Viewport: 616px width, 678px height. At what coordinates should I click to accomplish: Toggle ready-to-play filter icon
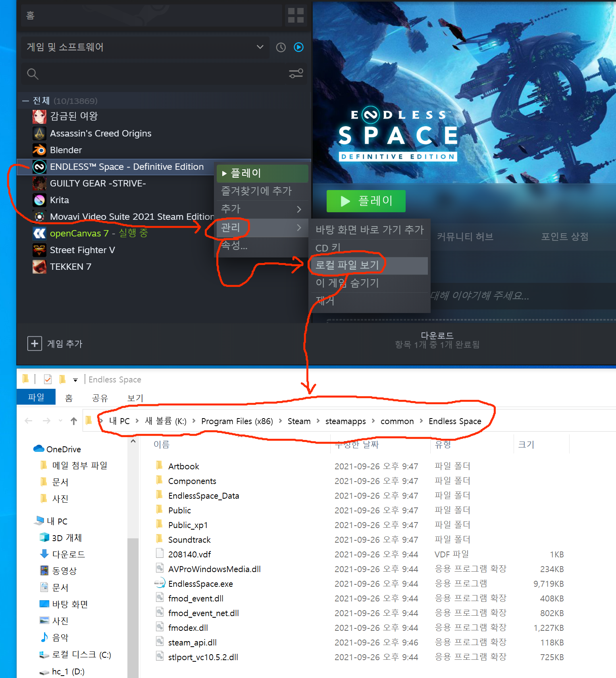click(x=298, y=48)
